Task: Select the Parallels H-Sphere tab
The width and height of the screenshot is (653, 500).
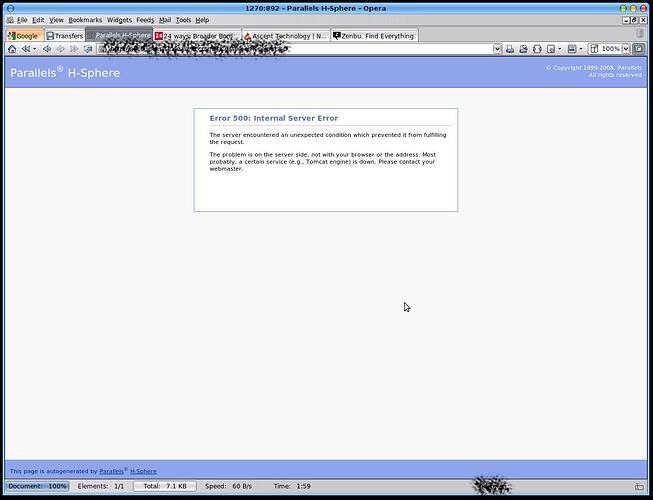Action: point(119,35)
